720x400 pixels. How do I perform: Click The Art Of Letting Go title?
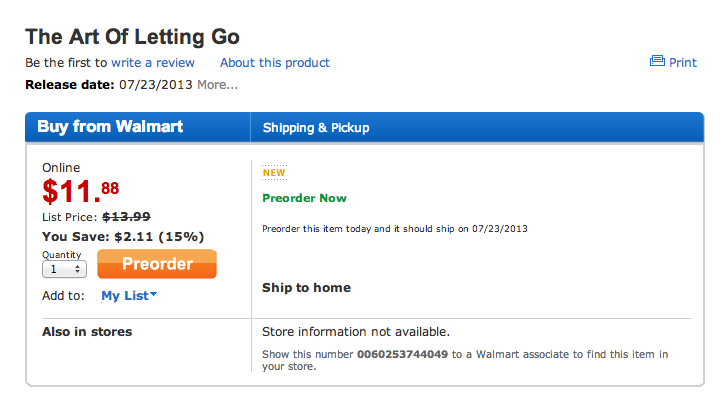pyautogui.click(x=132, y=37)
